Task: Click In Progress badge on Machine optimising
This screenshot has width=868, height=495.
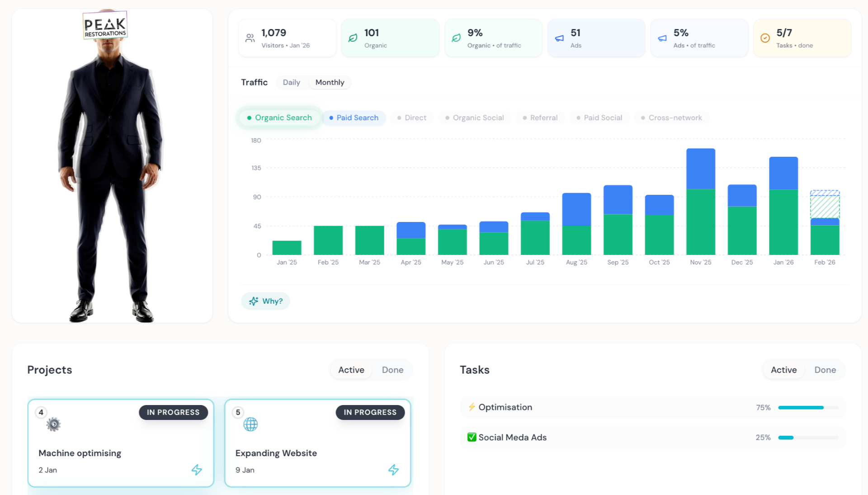Action: click(173, 412)
